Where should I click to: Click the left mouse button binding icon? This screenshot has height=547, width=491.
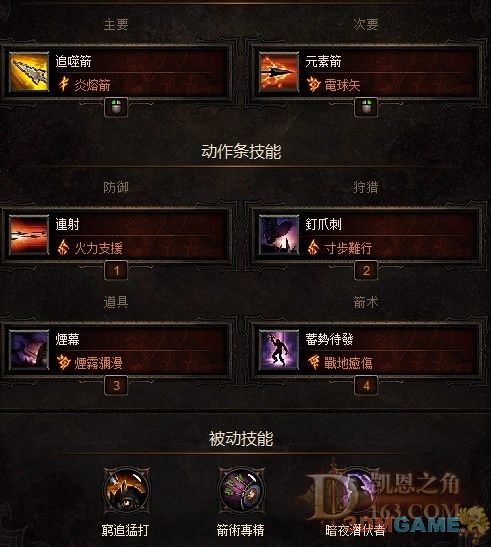pyautogui.click(x=116, y=107)
